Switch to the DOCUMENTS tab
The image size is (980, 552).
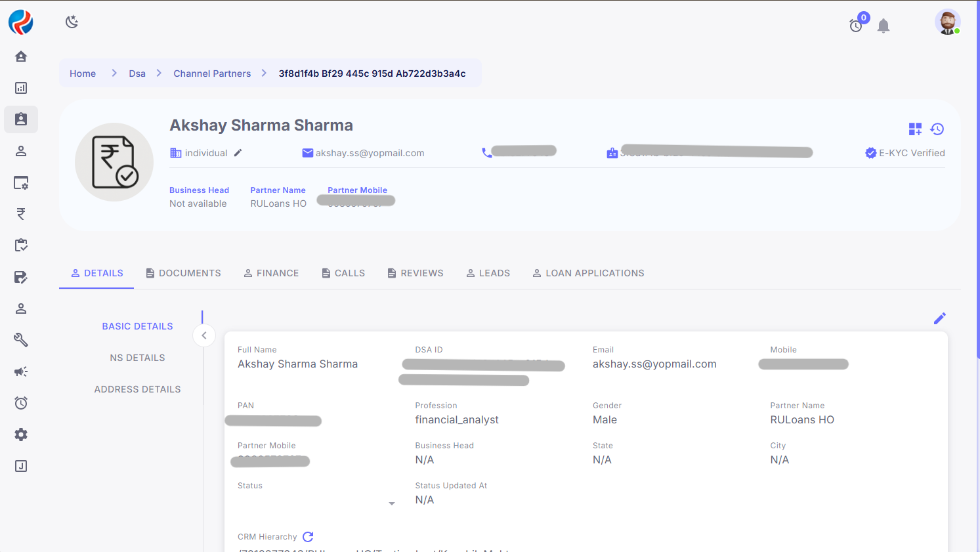(x=183, y=273)
